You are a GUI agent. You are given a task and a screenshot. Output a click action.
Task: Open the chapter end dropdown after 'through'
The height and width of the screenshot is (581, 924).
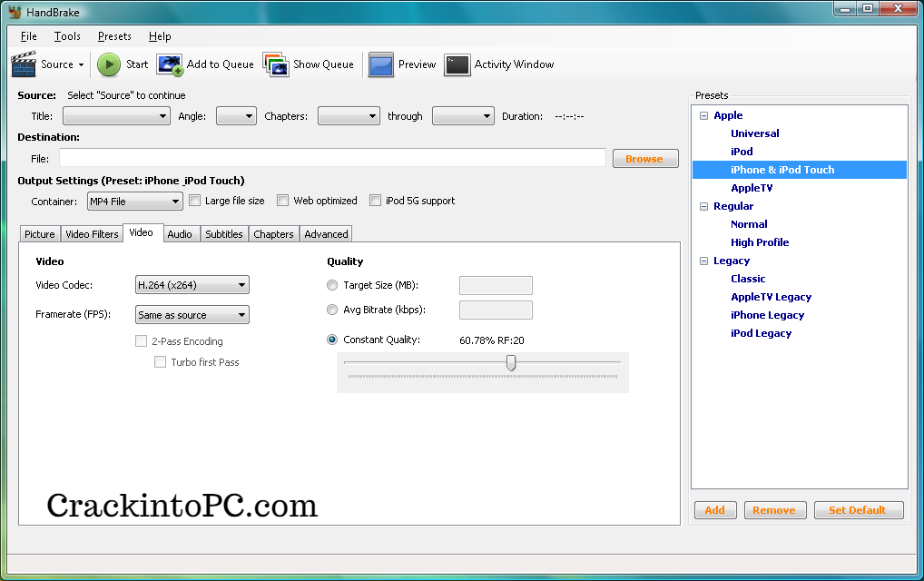click(x=463, y=116)
